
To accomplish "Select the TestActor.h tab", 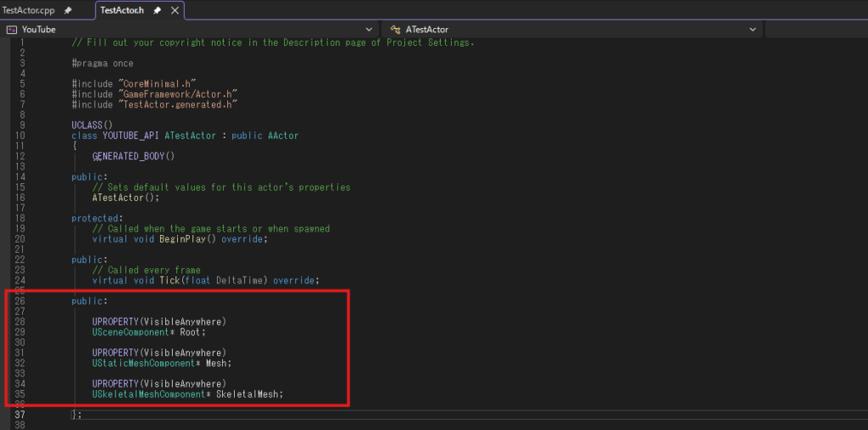I will tap(123, 10).
